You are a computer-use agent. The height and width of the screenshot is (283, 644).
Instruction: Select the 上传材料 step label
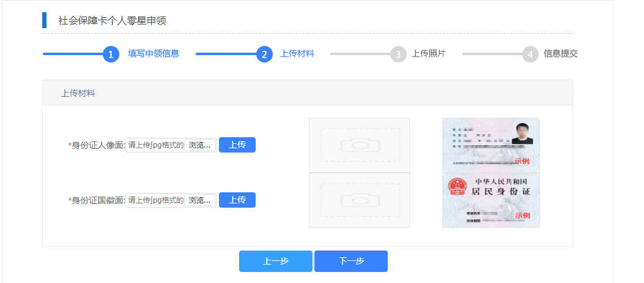297,53
